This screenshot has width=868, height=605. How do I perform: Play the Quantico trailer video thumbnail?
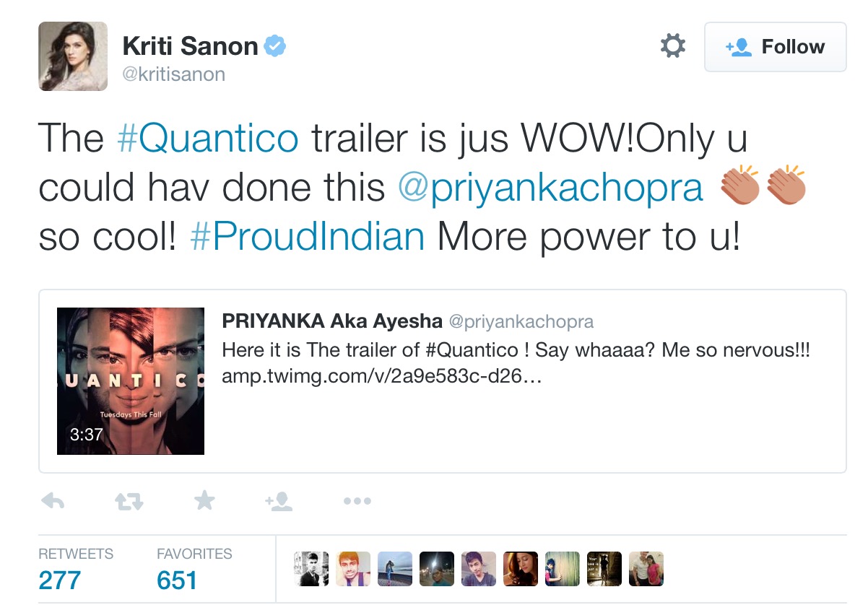pos(131,381)
